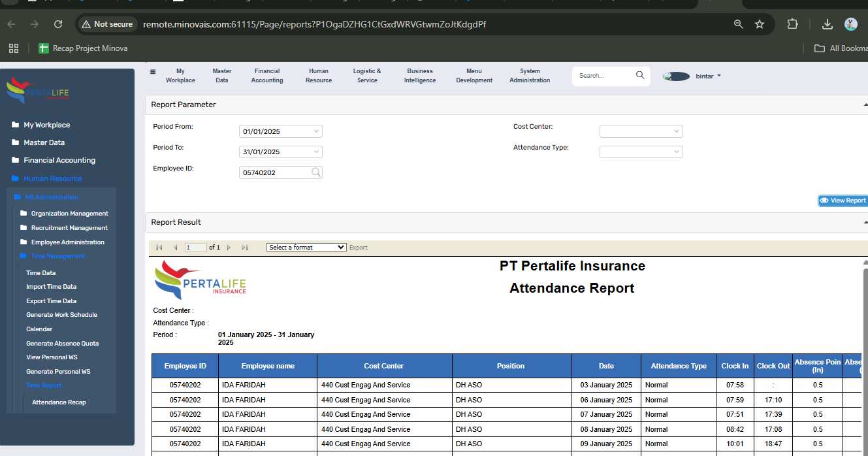Click the Not secure site info badge
The image size is (868, 456).
(107, 24)
